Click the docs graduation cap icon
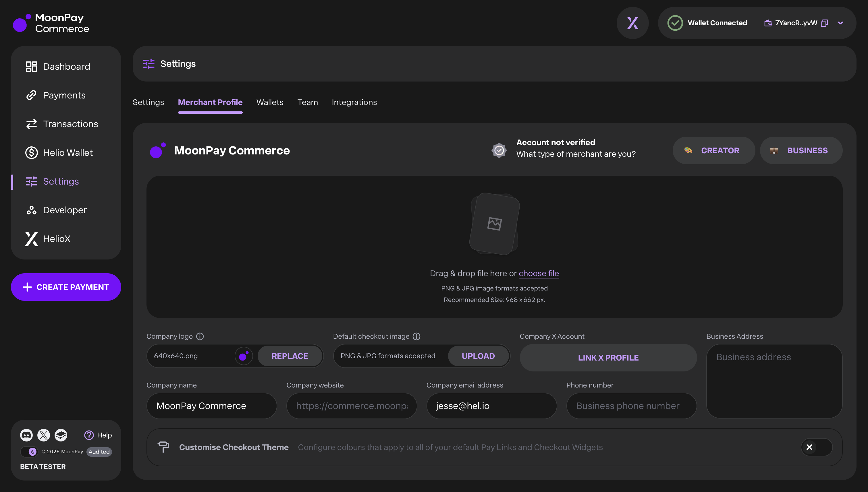The image size is (868, 492). (x=61, y=435)
